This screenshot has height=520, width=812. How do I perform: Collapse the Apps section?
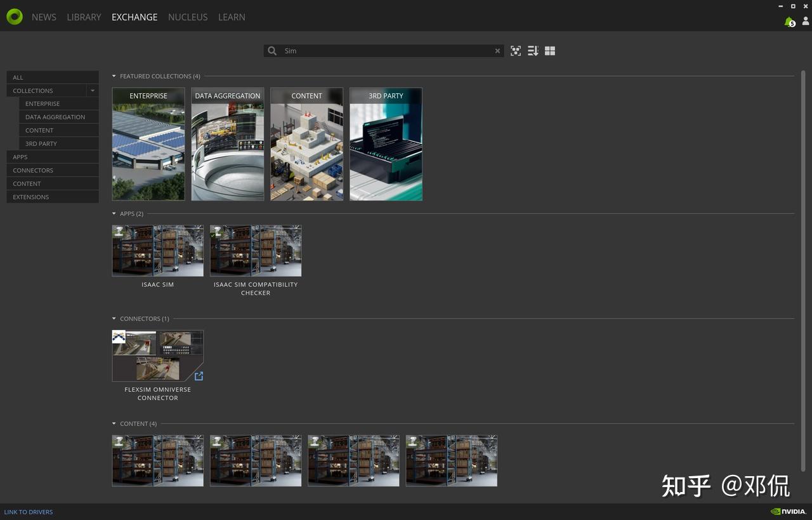coord(114,214)
